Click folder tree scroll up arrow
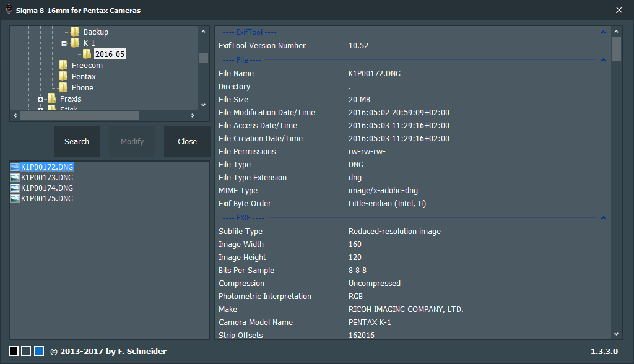The width and height of the screenshot is (634, 364). (203, 32)
